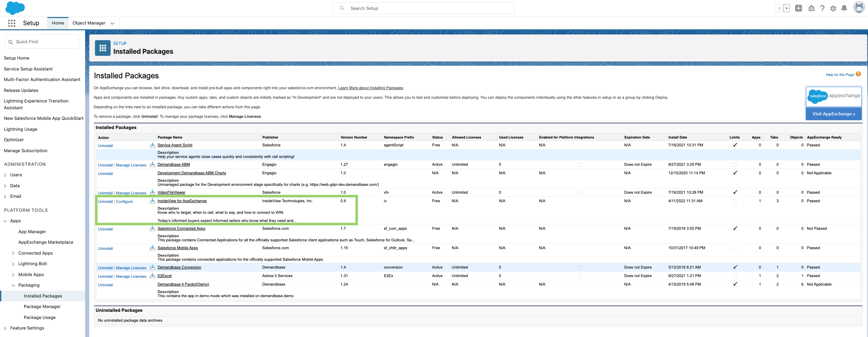Expand the Email section
Viewport: 868px width, 337px height.
(5, 196)
